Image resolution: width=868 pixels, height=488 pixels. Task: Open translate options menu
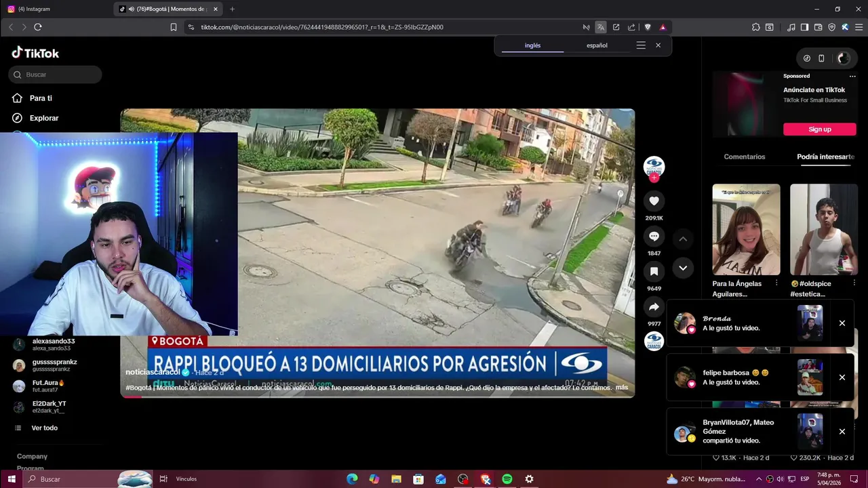[641, 45]
